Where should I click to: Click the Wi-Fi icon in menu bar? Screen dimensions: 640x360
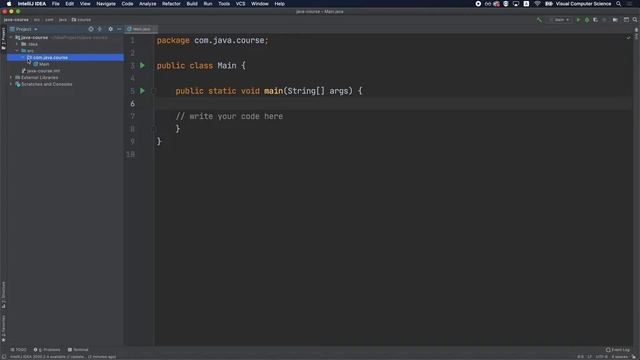[x=538, y=4]
